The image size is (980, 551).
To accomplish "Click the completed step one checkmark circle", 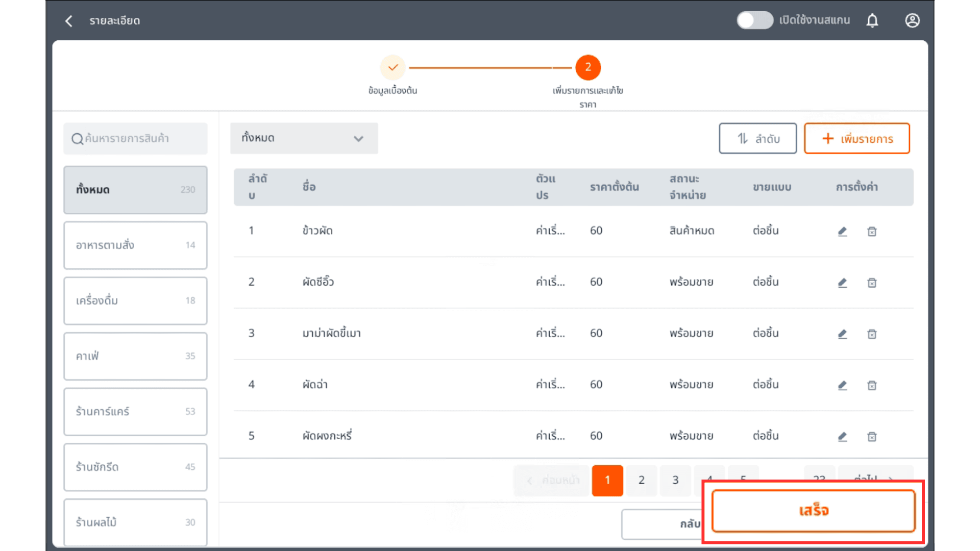I will click(393, 67).
